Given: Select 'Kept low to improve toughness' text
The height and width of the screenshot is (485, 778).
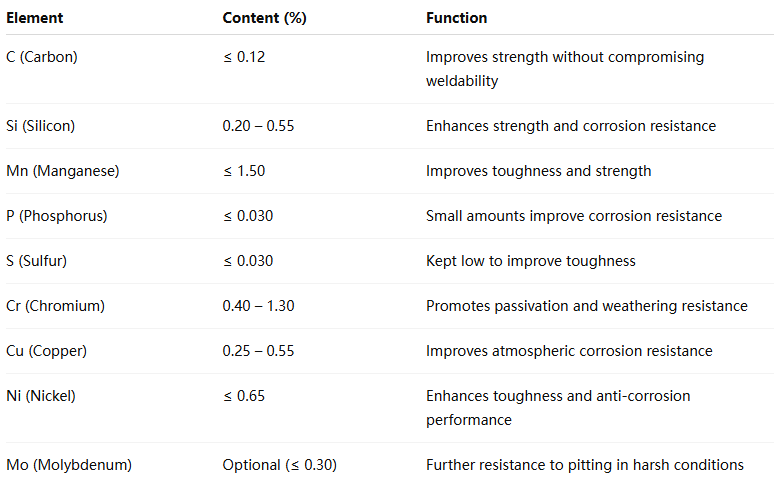Looking at the screenshot, I should 531,261.
